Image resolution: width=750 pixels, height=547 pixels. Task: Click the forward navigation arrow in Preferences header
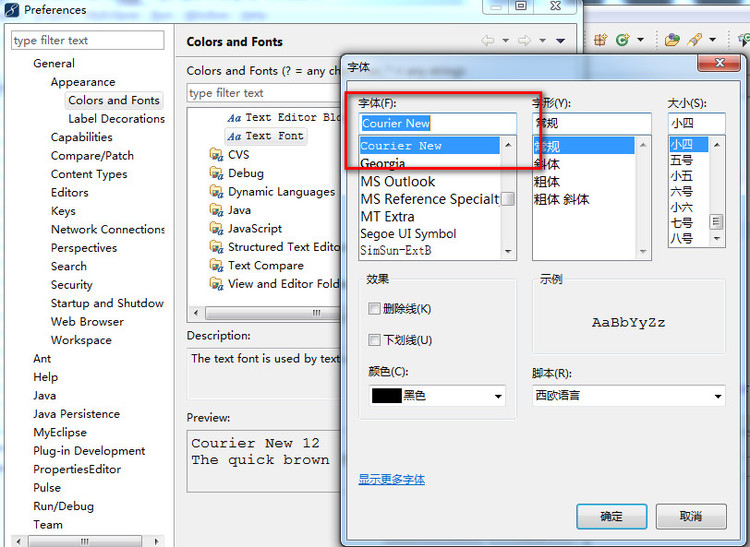click(524, 41)
